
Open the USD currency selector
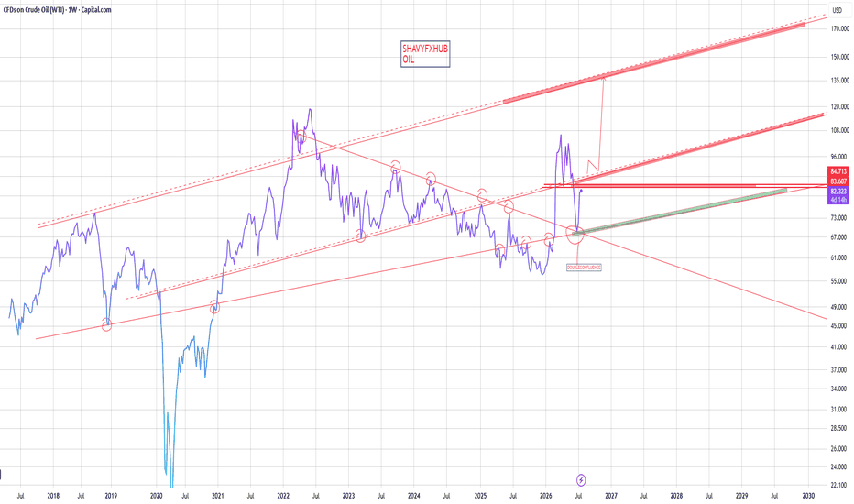click(838, 10)
